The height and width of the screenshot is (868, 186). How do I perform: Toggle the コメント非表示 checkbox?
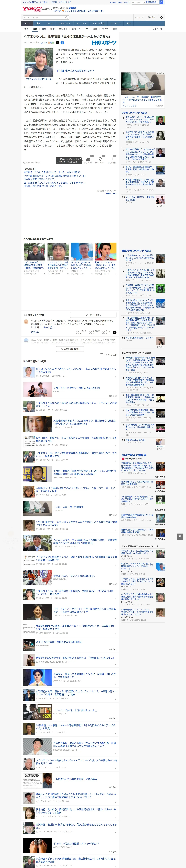pyautogui.click(x=102, y=355)
